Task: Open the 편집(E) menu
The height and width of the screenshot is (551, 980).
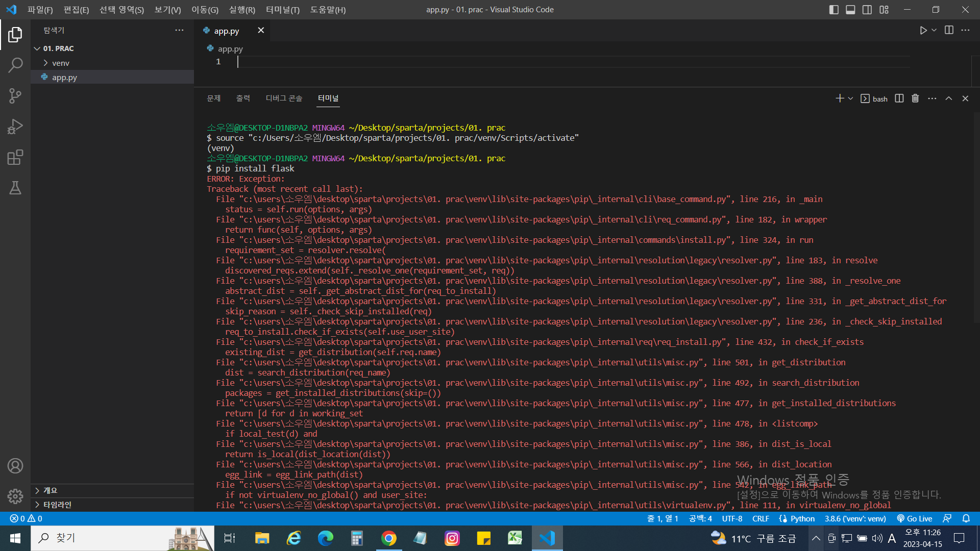Action: coord(76,10)
